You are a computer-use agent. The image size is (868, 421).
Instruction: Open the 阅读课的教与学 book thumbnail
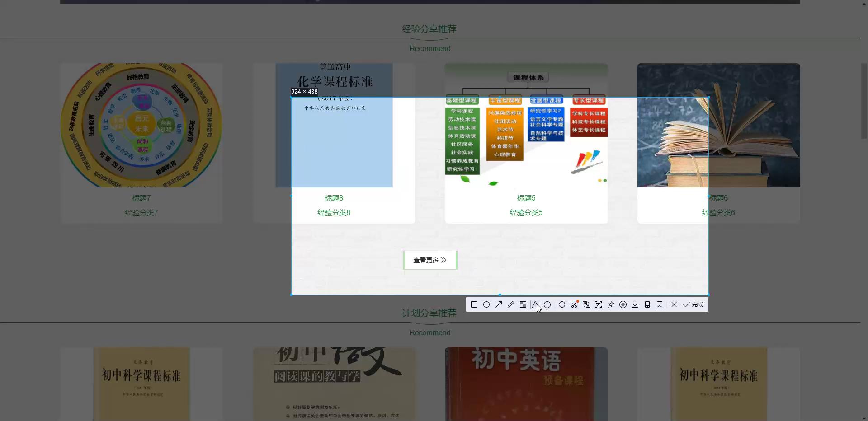[334, 384]
